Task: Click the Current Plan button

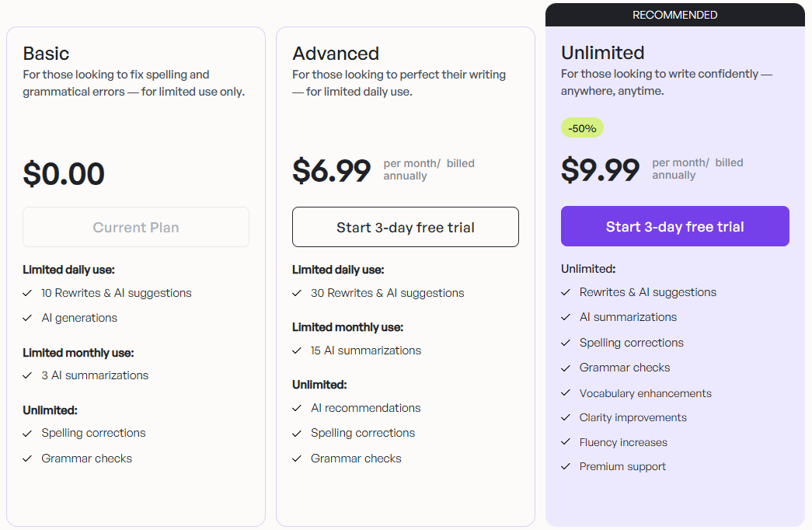Action: 135,227
